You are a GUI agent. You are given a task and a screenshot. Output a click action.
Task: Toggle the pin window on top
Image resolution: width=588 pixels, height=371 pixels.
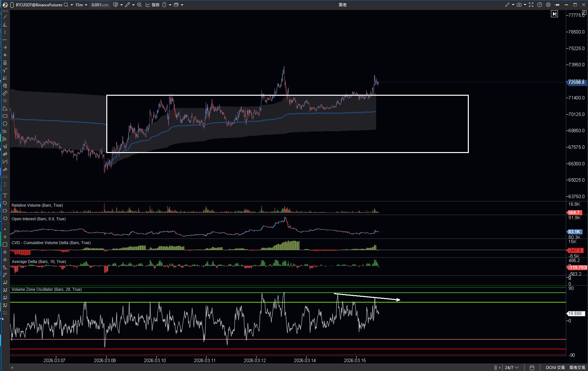coord(557,5)
